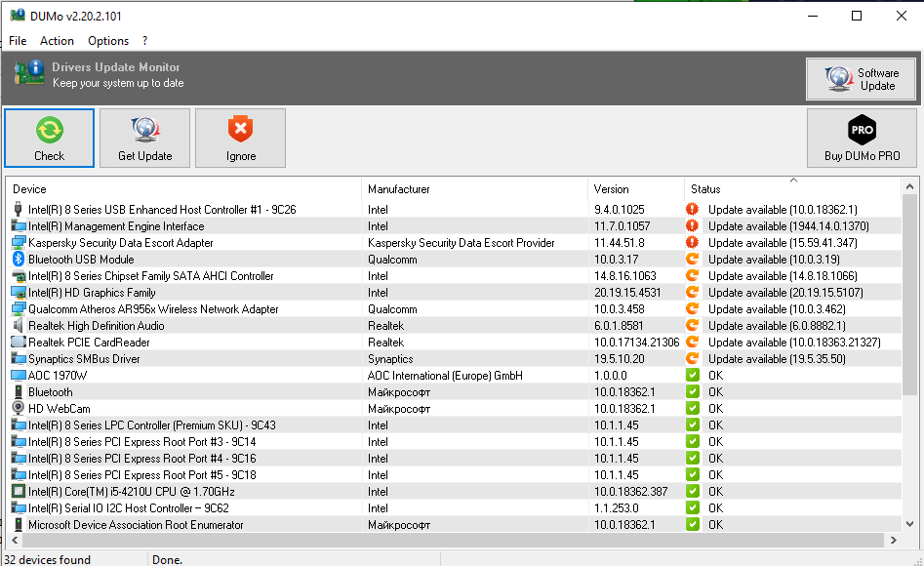Click the Check button
This screenshot has height=566, width=924.
point(50,138)
